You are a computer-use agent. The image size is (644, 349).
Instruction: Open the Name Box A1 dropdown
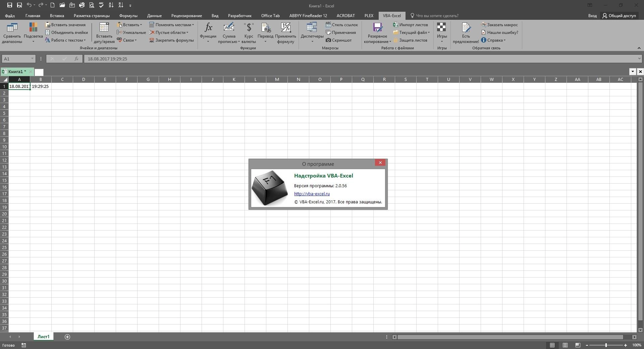pyautogui.click(x=32, y=59)
